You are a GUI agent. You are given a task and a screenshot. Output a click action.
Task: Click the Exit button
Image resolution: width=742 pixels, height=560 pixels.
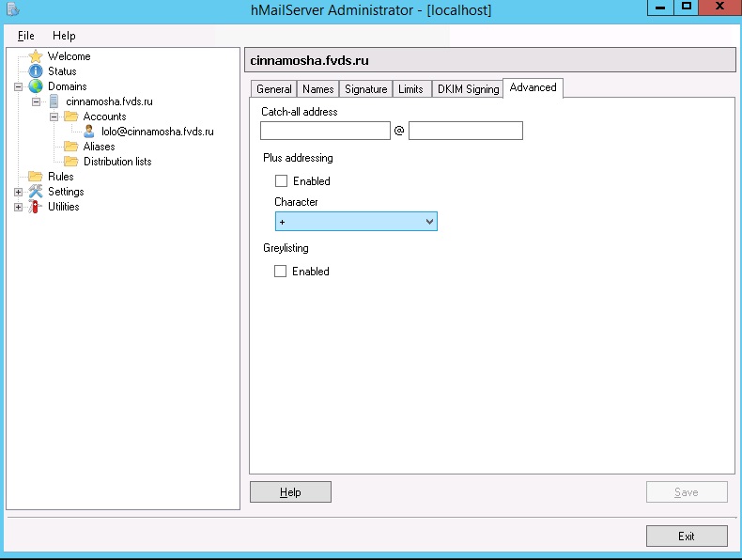pyautogui.click(x=687, y=537)
